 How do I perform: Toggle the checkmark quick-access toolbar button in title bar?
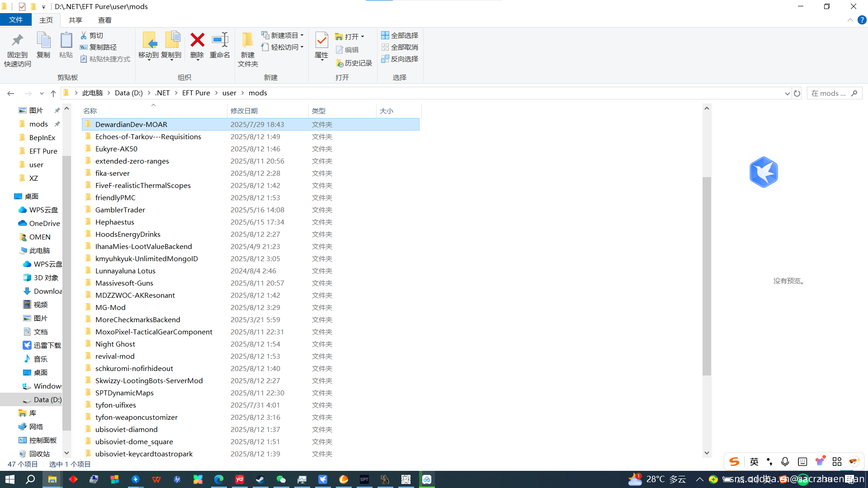(22, 7)
